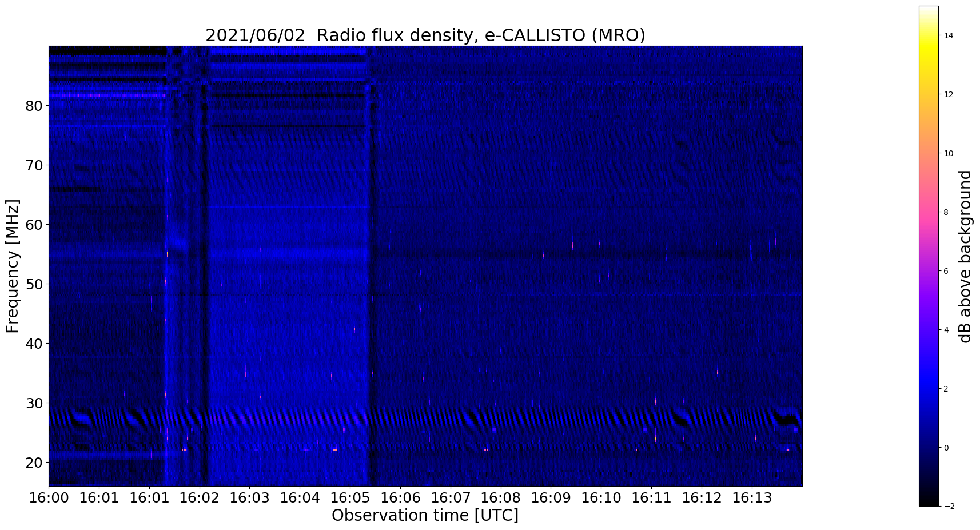Click the −2 tick label on the colorbar

tap(949, 507)
